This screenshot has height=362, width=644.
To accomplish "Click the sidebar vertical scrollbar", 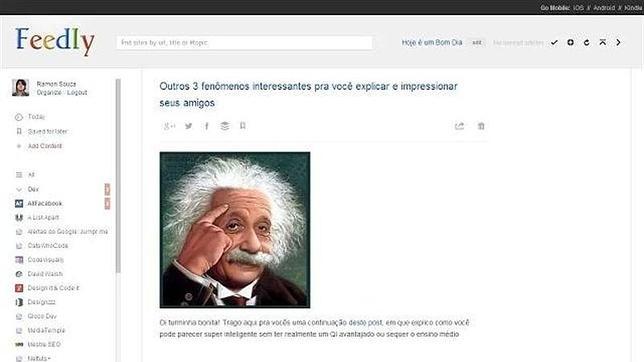I will pos(118,176).
